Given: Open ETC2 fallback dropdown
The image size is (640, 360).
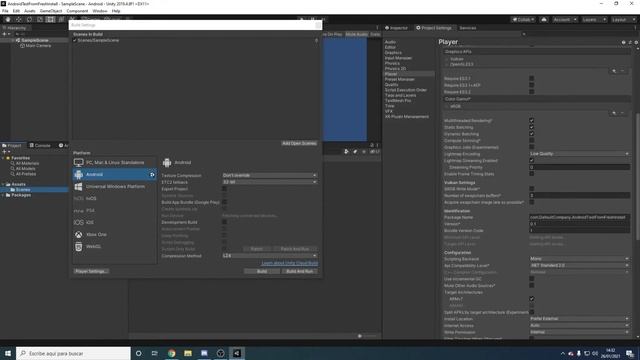Looking at the screenshot, I should coord(269,182).
